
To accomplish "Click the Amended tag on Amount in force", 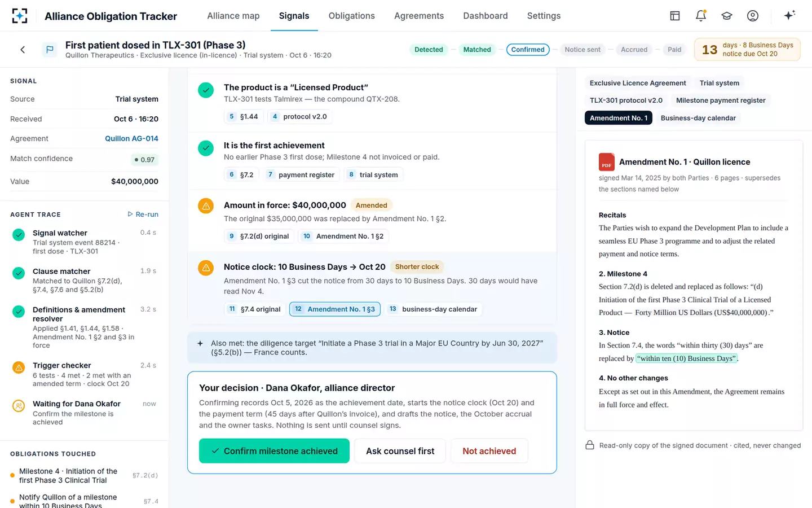I will click(372, 205).
